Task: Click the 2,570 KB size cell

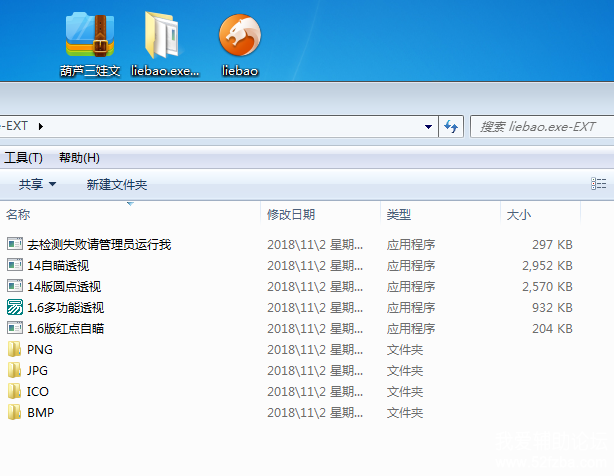Action: coord(547,287)
